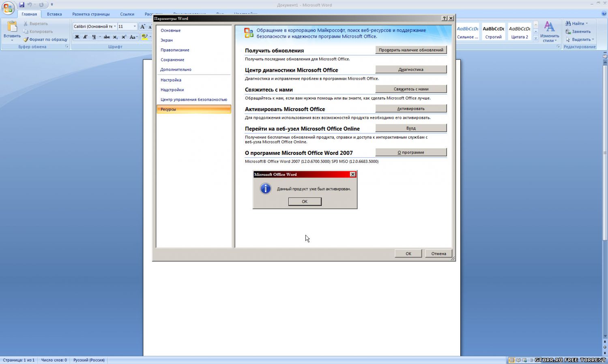
Task: Click the Диагностика button
Action: click(411, 69)
